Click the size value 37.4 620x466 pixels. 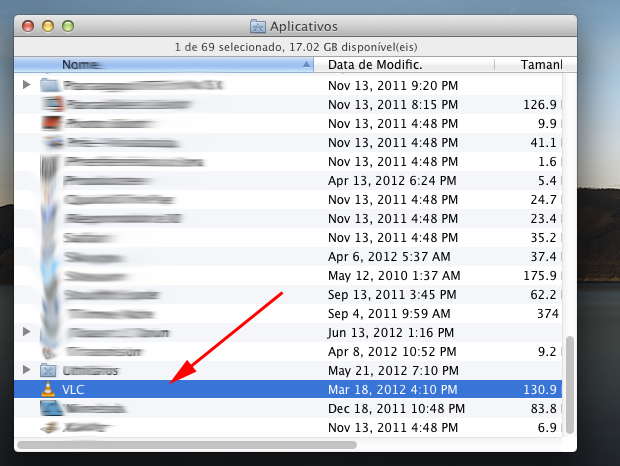pos(543,257)
